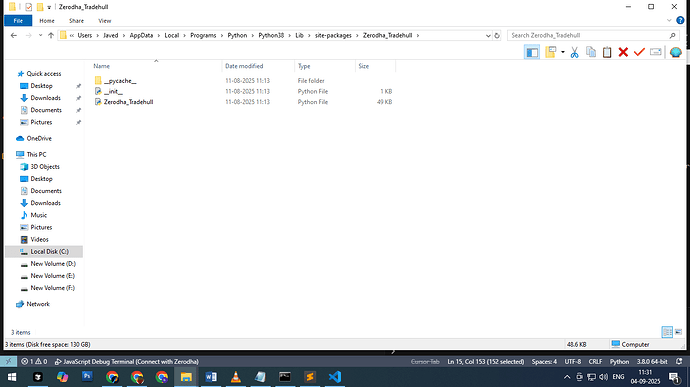Open address bar history dropdown
This screenshot has height=387, width=690.
[x=488, y=36]
